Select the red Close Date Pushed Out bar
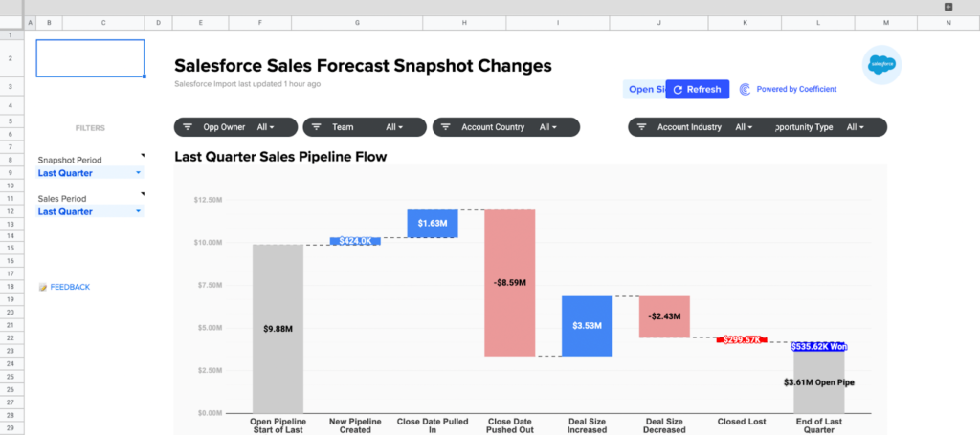The height and width of the screenshot is (435, 980). [x=509, y=283]
